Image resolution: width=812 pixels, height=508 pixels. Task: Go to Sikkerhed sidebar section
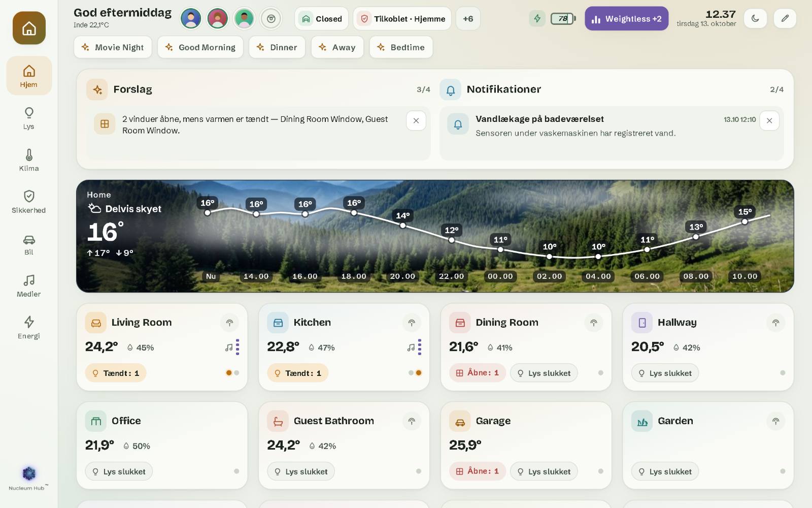(29, 202)
